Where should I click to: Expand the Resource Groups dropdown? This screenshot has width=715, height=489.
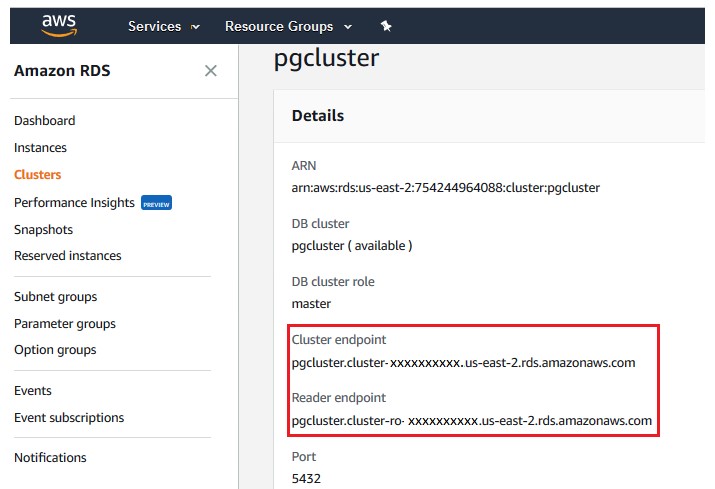pos(288,26)
